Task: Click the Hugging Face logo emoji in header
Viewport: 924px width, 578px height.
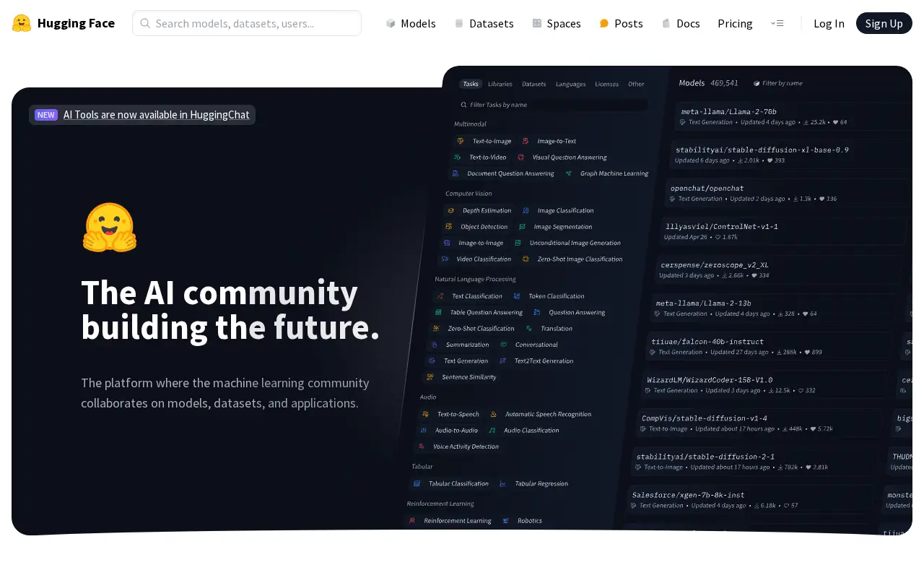Action: 22,23
